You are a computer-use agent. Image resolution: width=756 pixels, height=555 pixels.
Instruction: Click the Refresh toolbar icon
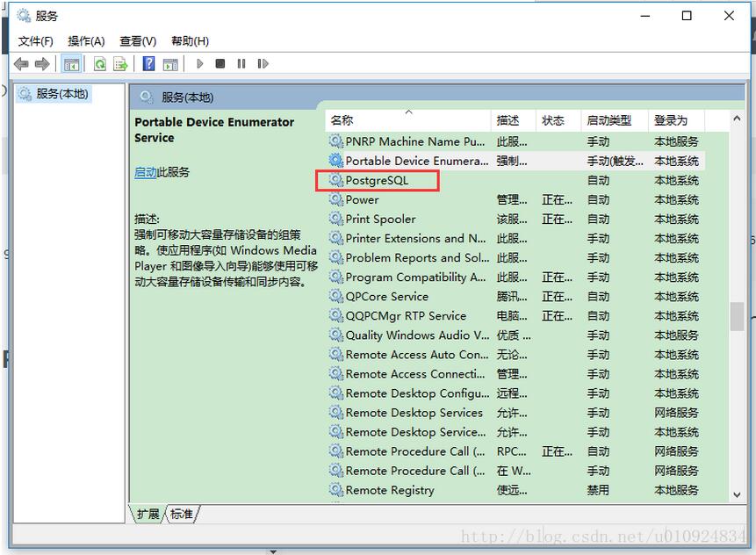[x=100, y=64]
